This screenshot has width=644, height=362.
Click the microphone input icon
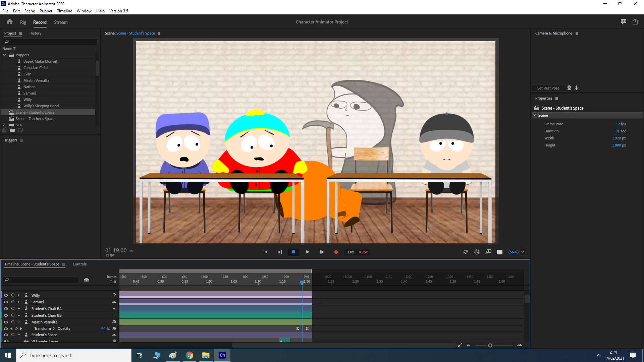pyautogui.click(x=577, y=88)
